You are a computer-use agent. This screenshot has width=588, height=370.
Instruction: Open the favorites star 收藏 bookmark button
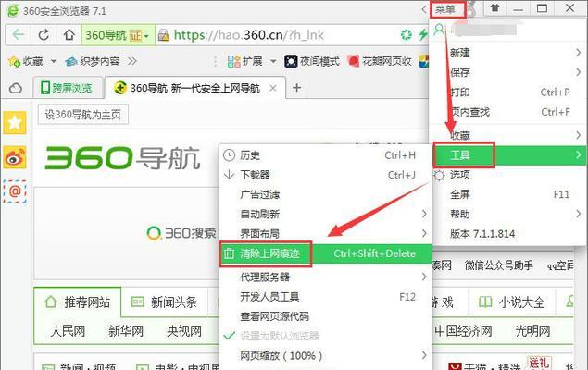[26, 61]
